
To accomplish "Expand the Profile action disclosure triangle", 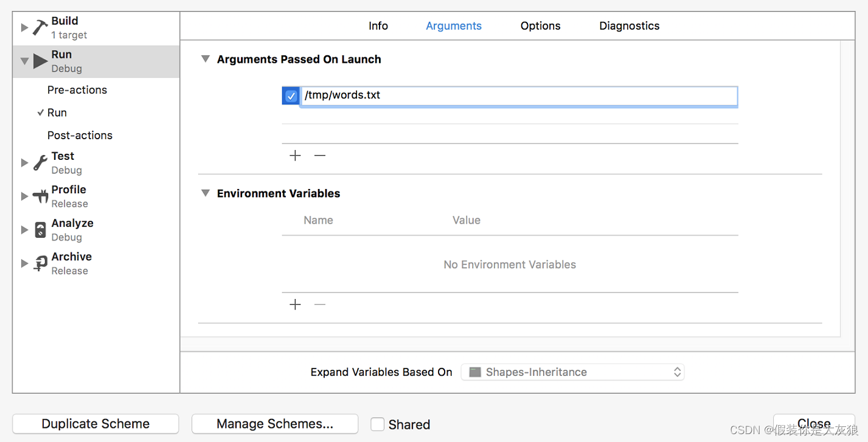I will point(24,196).
